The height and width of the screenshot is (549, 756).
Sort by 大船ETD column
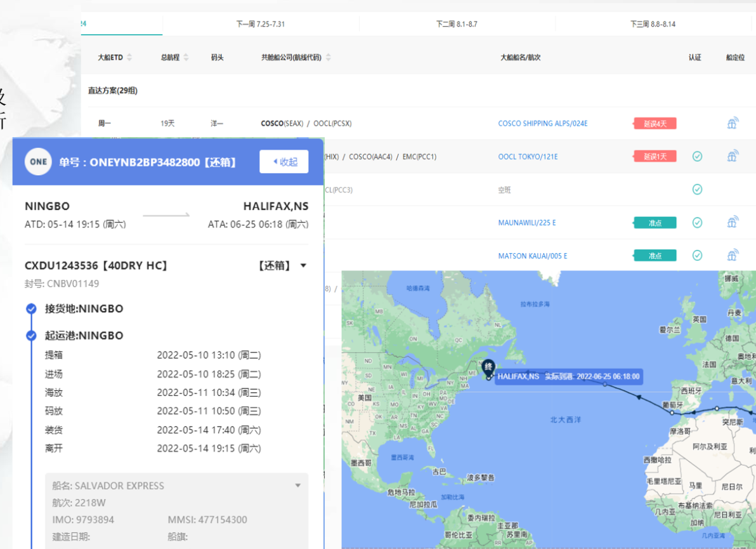point(129,58)
